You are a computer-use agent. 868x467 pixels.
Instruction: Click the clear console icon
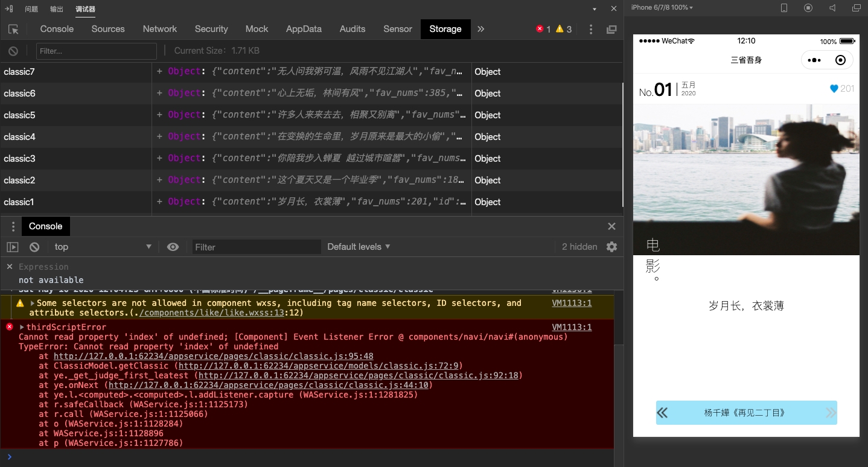[34, 247]
